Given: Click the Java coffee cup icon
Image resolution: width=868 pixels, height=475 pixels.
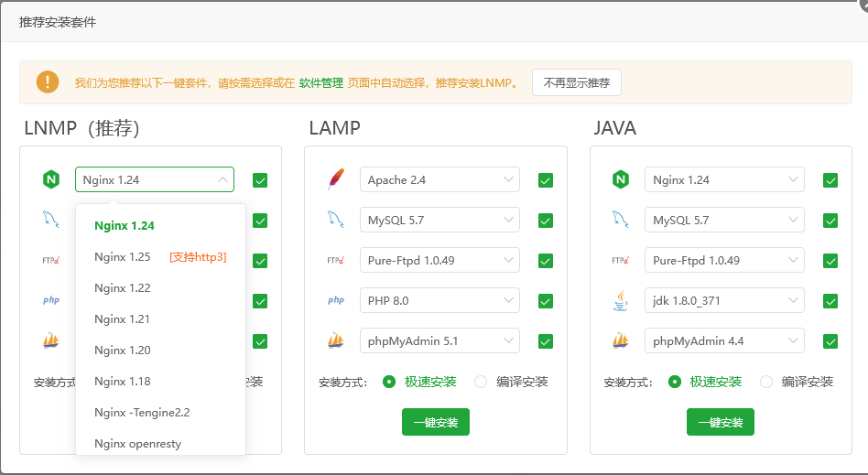Looking at the screenshot, I should click(621, 300).
